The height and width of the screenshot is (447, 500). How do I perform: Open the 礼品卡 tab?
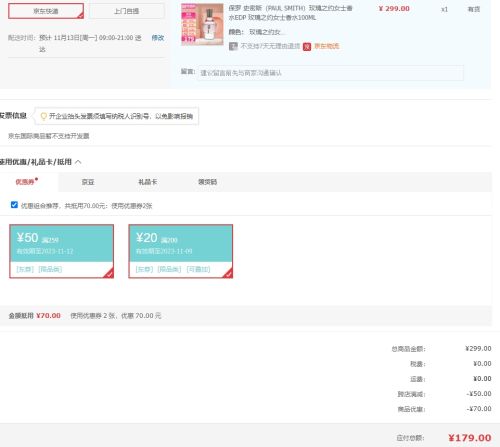tap(148, 182)
